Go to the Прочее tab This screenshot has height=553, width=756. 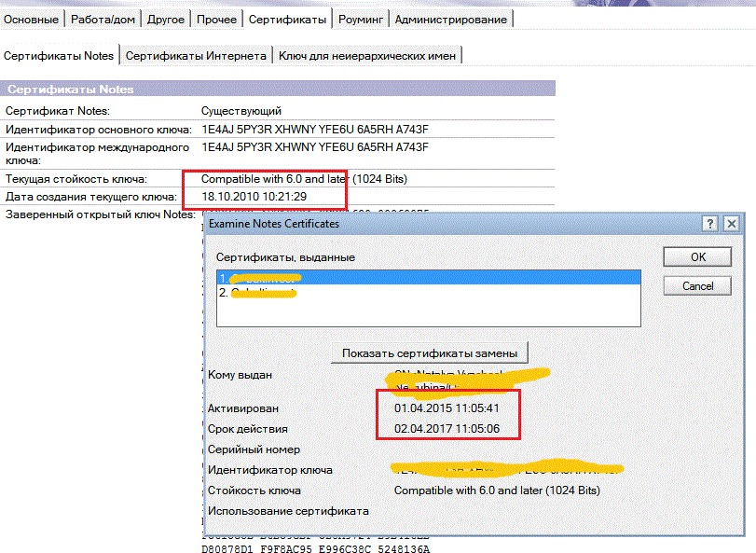tap(217, 20)
